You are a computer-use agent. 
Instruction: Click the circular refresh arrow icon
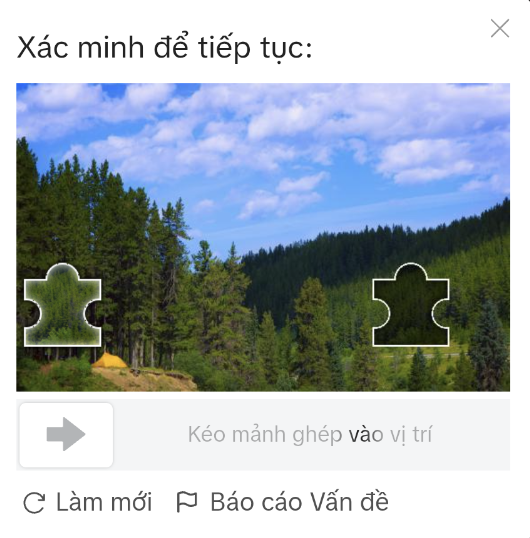34,503
